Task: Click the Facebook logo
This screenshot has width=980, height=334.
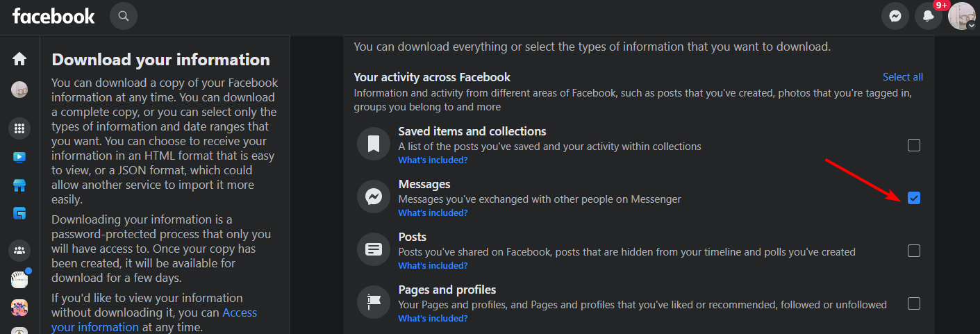Action: point(53,16)
